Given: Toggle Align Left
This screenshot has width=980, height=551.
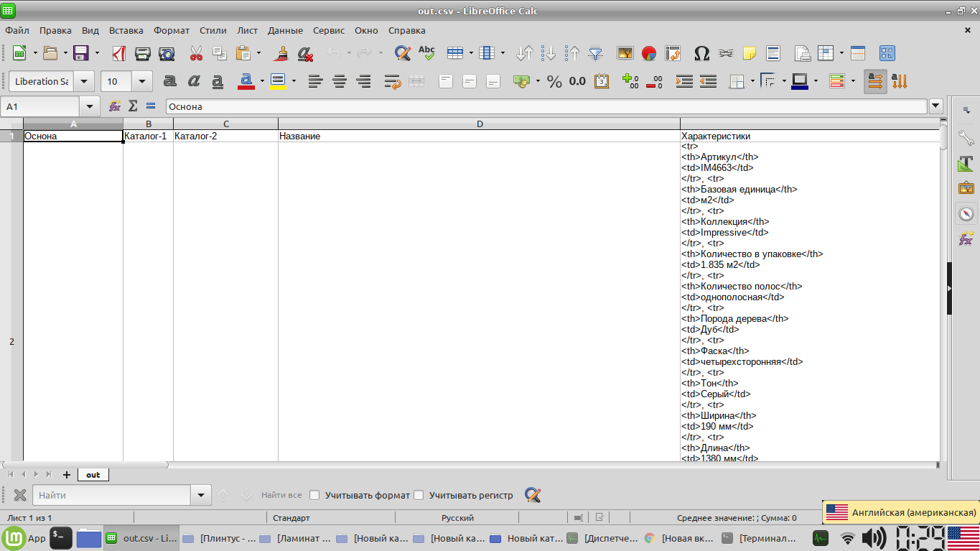Looking at the screenshot, I should click(x=315, y=81).
